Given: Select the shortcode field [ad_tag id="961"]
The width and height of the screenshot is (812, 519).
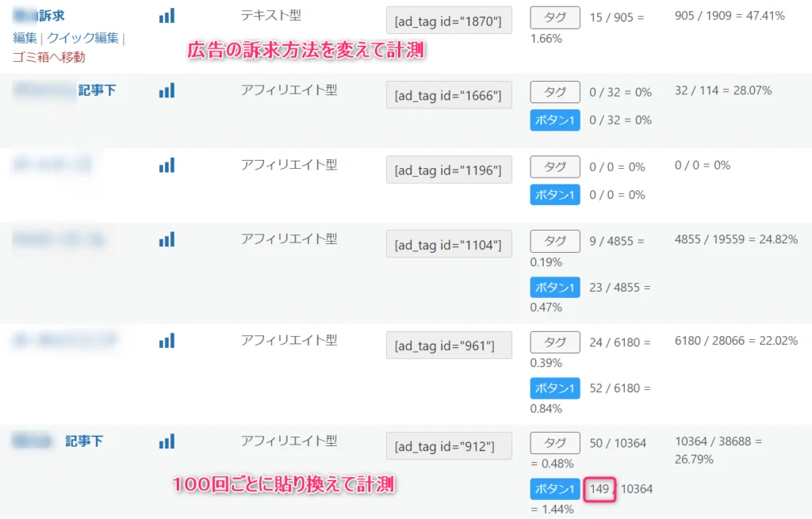Looking at the screenshot, I should point(449,345).
